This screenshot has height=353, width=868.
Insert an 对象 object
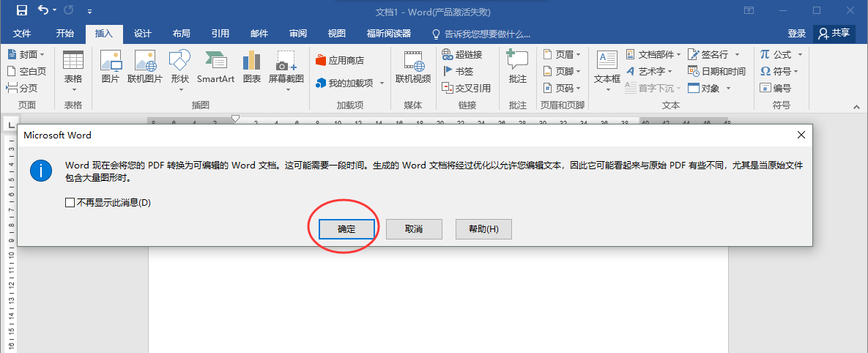[710, 88]
